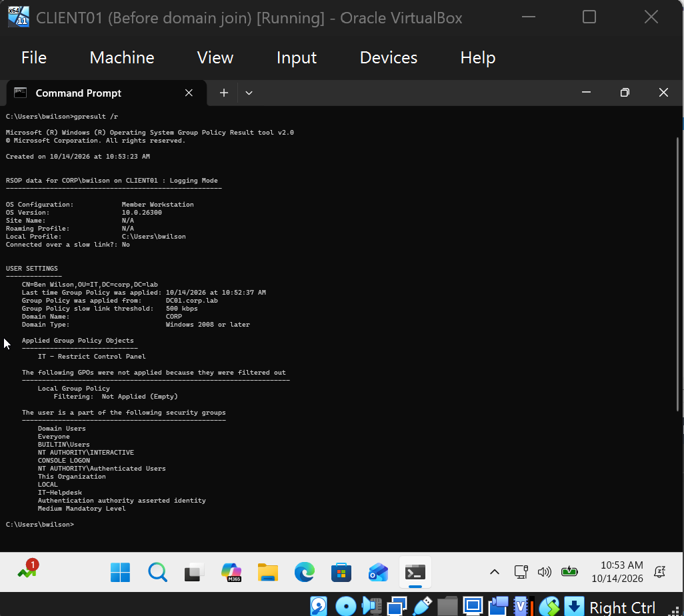Click the terminal vertical scrollbar
The height and width of the screenshot is (616, 684).
tap(677, 274)
